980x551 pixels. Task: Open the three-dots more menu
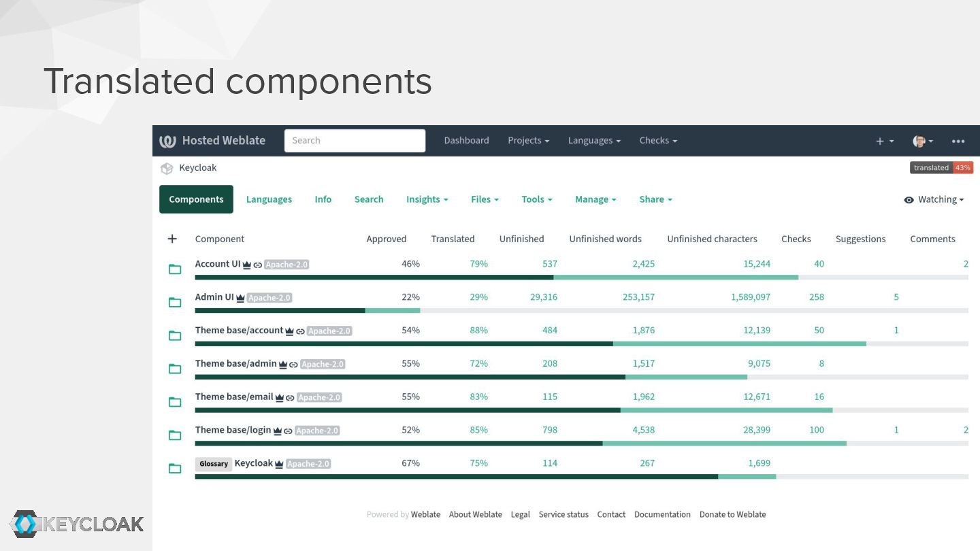958,141
